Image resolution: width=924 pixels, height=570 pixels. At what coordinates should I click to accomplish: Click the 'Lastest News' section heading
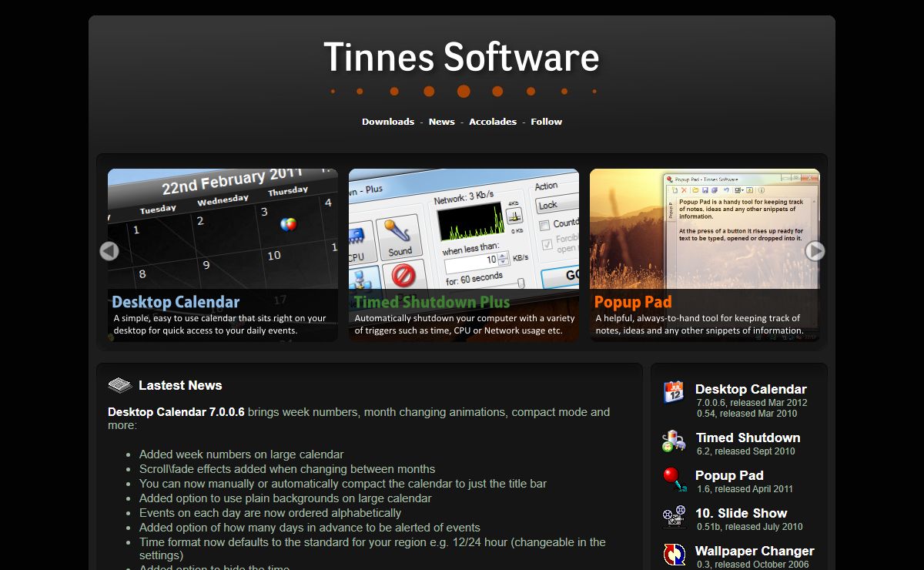[x=180, y=385]
